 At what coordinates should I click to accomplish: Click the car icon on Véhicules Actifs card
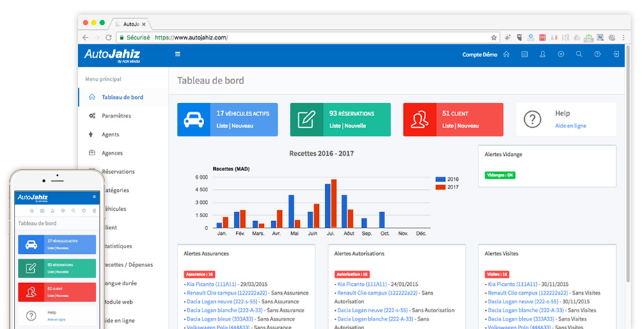194,120
